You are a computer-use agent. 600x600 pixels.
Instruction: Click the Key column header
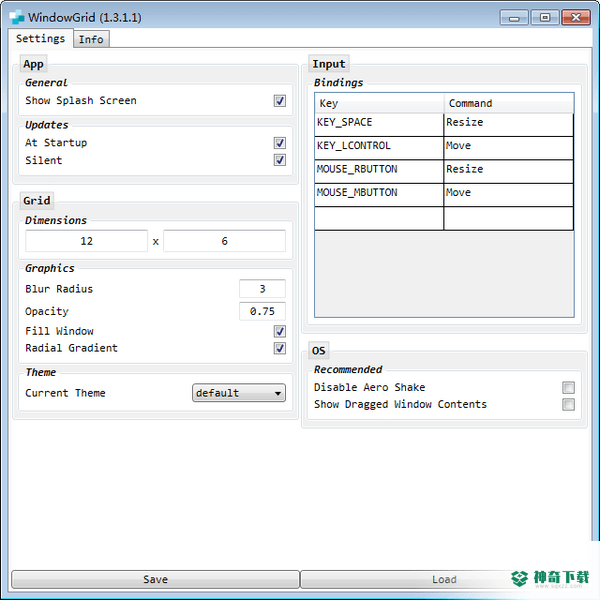point(379,103)
